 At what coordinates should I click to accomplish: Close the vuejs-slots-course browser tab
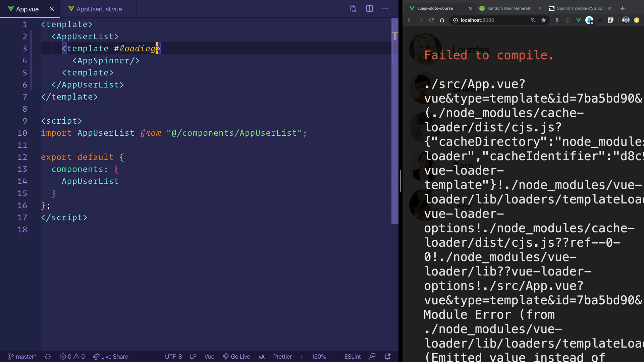tap(470, 8)
